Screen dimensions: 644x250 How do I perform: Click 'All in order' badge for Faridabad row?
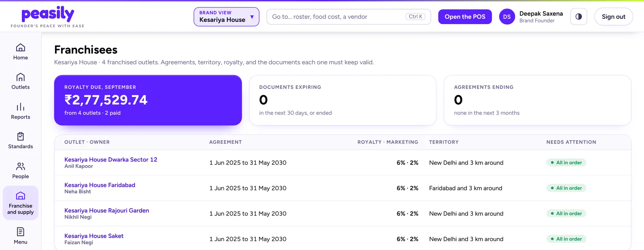[x=566, y=188]
